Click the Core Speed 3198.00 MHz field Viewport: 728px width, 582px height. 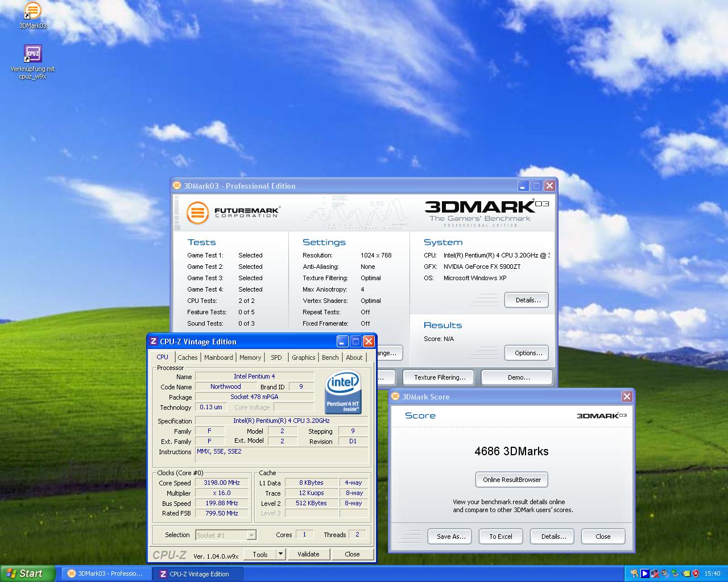tap(222, 483)
